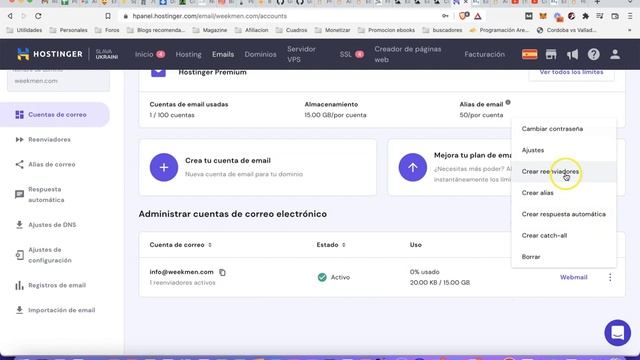This screenshot has width=640, height=360.
Task: Select Crear respuesta automática option
Action: pyautogui.click(x=564, y=214)
